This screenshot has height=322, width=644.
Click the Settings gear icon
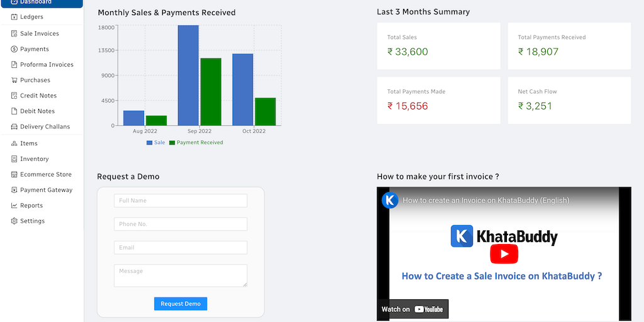coord(14,221)
